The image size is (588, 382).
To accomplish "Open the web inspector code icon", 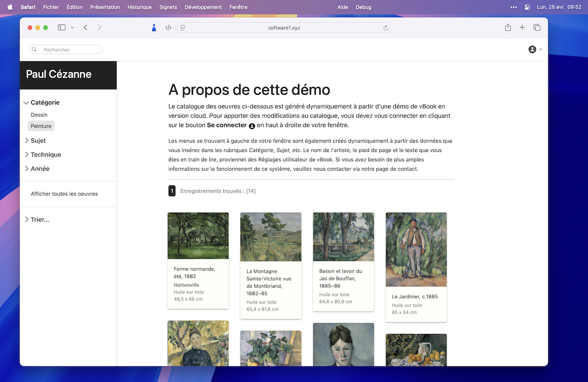I will [x=169, y=27].
